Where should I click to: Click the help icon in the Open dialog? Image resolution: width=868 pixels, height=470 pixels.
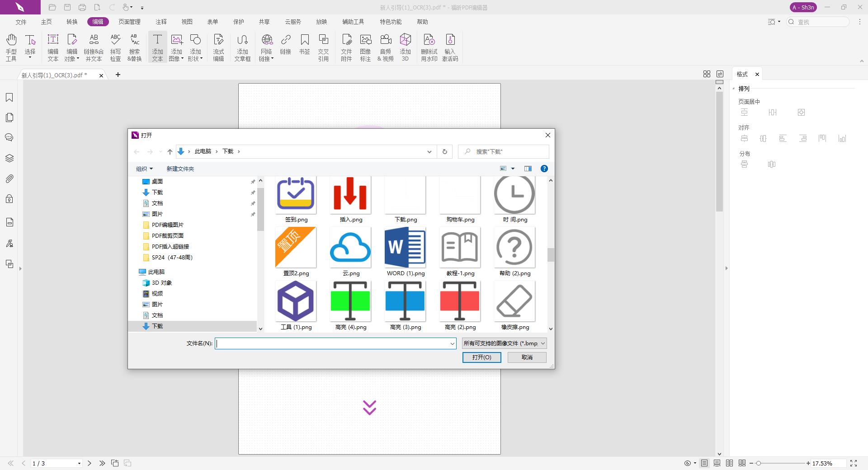544,169
